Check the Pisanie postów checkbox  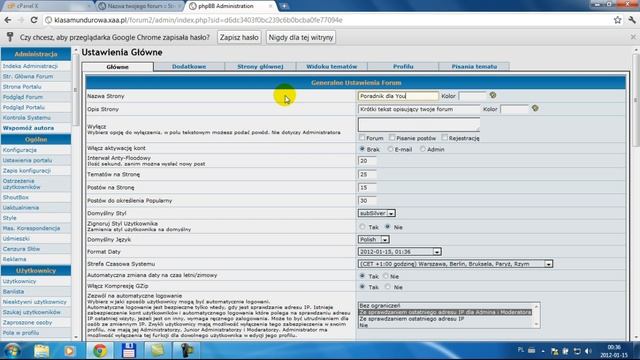click(392, 138)
